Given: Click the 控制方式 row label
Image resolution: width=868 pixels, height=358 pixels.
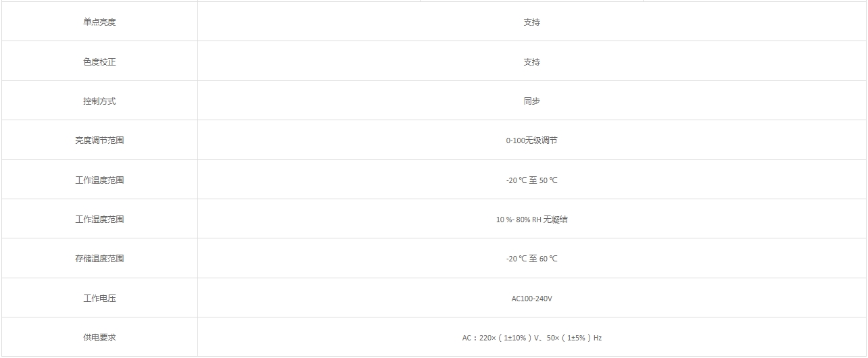Looking at the screenshot, I should [x=99, y=101].
